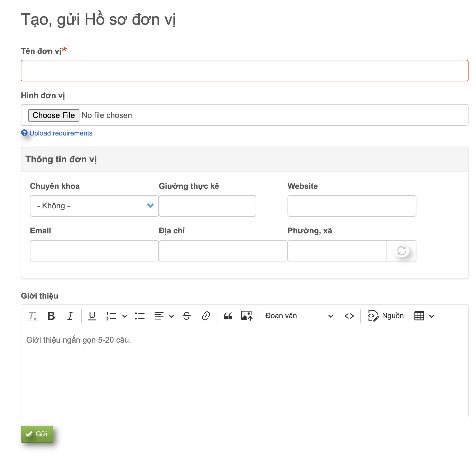Toggle bold formatting in the editor
Image resolution: width=476 pixels, height=457 pixels.
pyautogui.click(x=51, y=316)
